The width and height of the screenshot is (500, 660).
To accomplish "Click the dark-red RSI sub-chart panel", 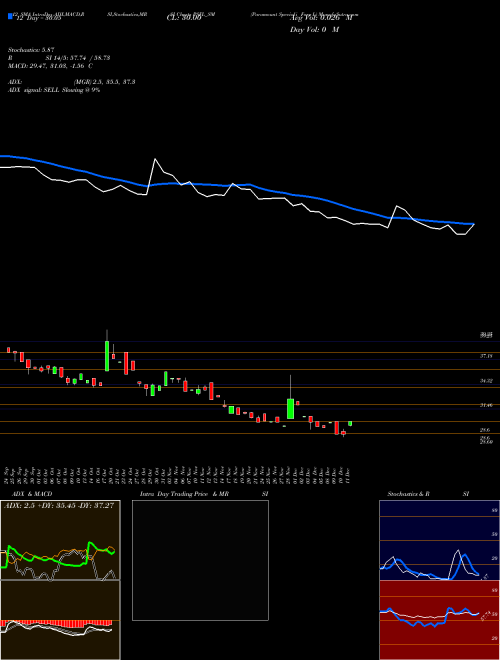I will tap(439, 620).
